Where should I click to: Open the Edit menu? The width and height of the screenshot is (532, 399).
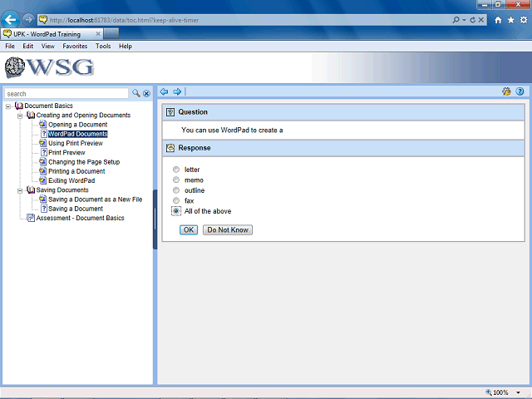(27, 47)
